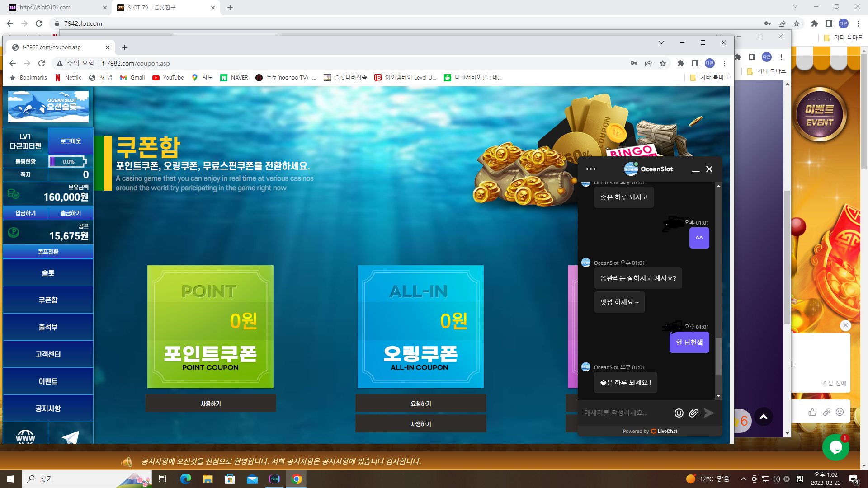Share the coupon page via share icon

648,63
